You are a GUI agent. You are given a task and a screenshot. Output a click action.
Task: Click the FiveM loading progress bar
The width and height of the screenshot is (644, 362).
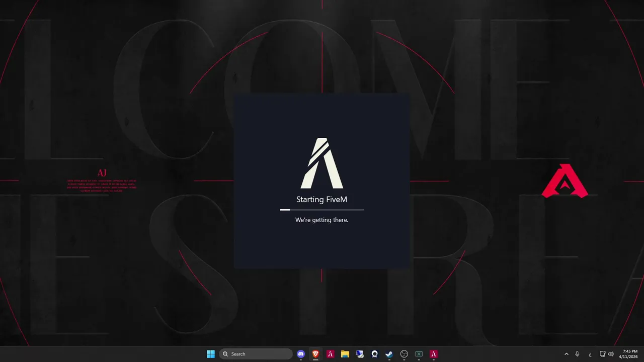(x=322, y=209)
